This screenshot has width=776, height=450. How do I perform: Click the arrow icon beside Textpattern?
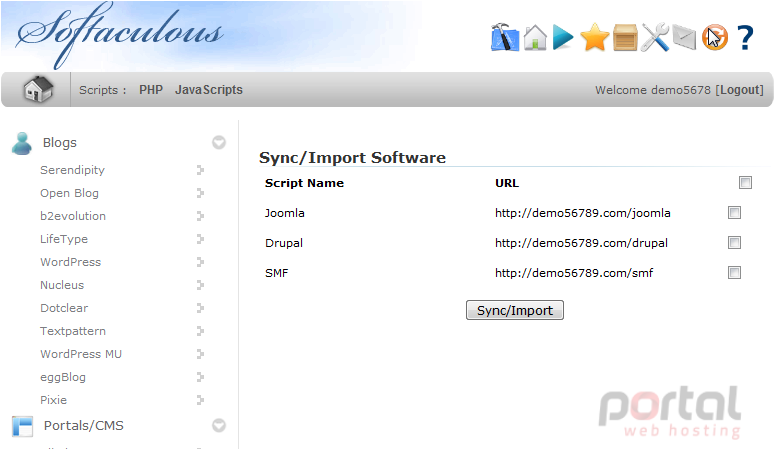click(x=200, y=331)
